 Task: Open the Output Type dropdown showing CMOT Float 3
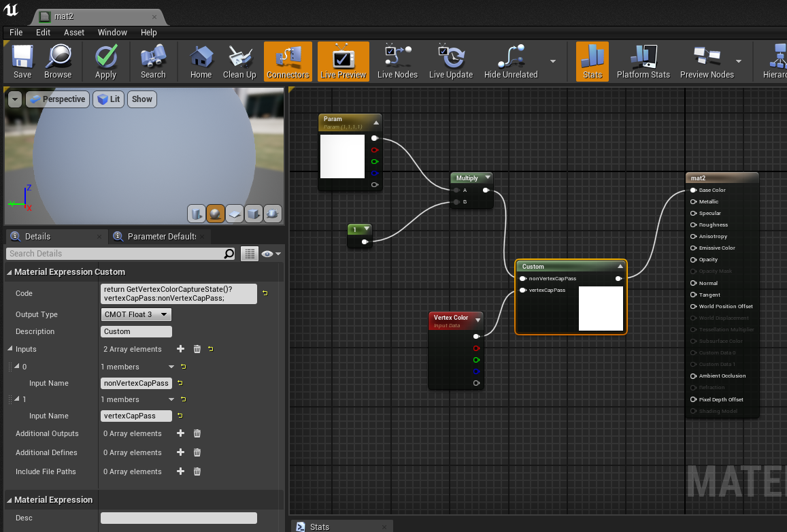click(x=135, y=314)
